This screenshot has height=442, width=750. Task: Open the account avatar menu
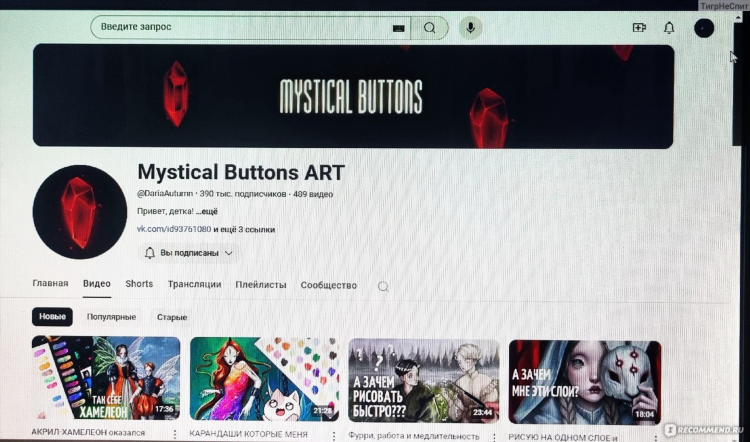704,28
